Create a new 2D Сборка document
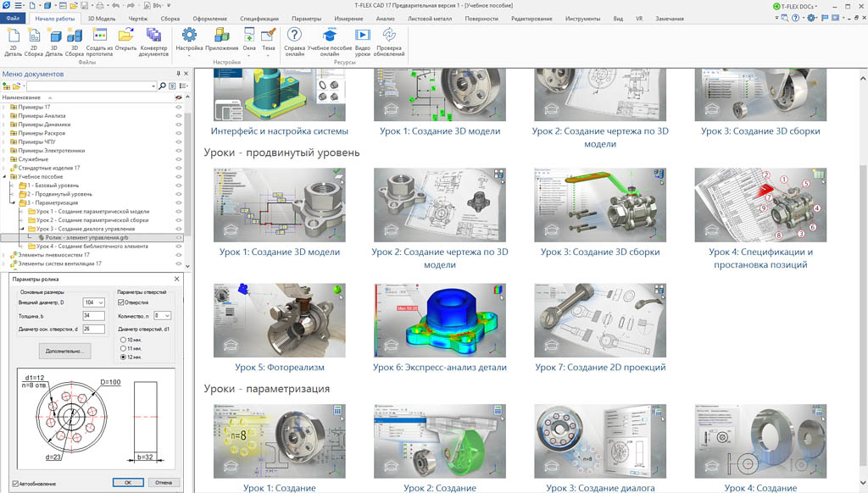 (34, 42)
